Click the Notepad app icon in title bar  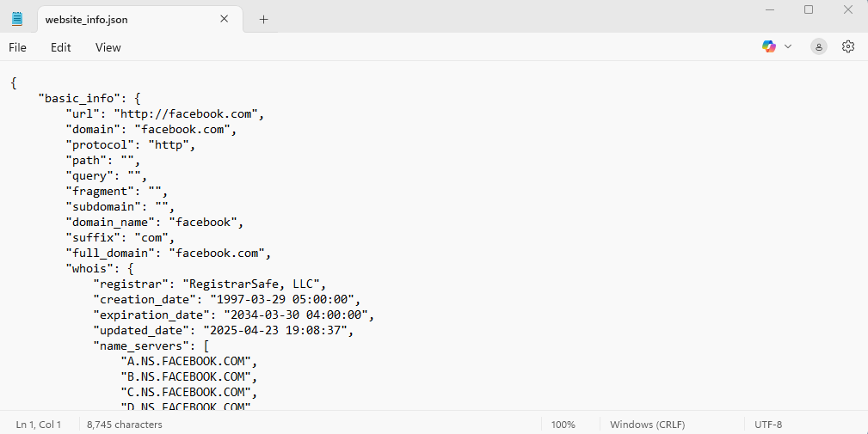[x=17, y=19]
